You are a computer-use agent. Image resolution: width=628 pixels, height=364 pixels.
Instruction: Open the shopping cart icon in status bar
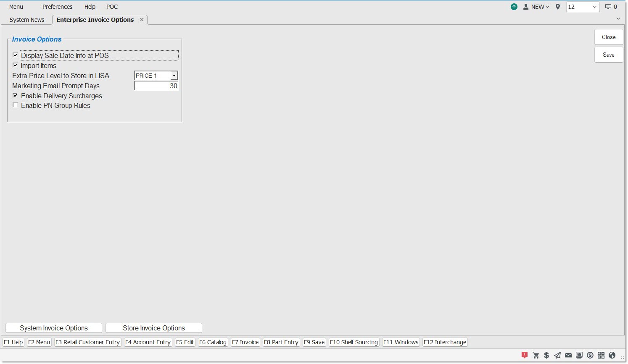(536, 355)
